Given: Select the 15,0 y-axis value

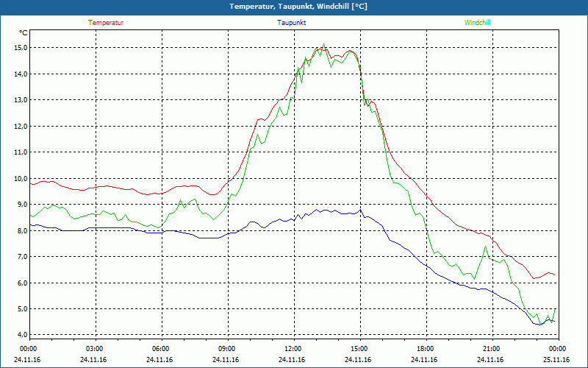Looking at the screenshot, I should click(x=21, y=48).
